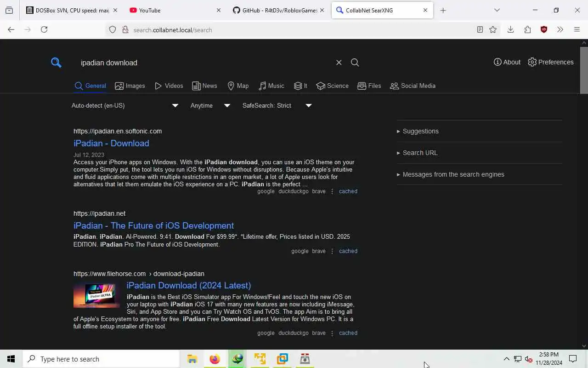Open the Anytime time range dropdown

click(x=210, y=105)
